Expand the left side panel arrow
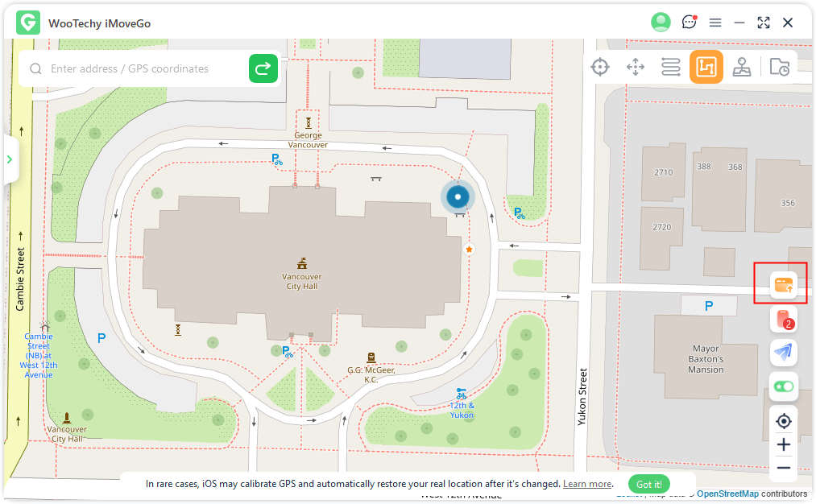Image resolution: width=816 pixels, height=504 pixels. [x=10, y=159]
